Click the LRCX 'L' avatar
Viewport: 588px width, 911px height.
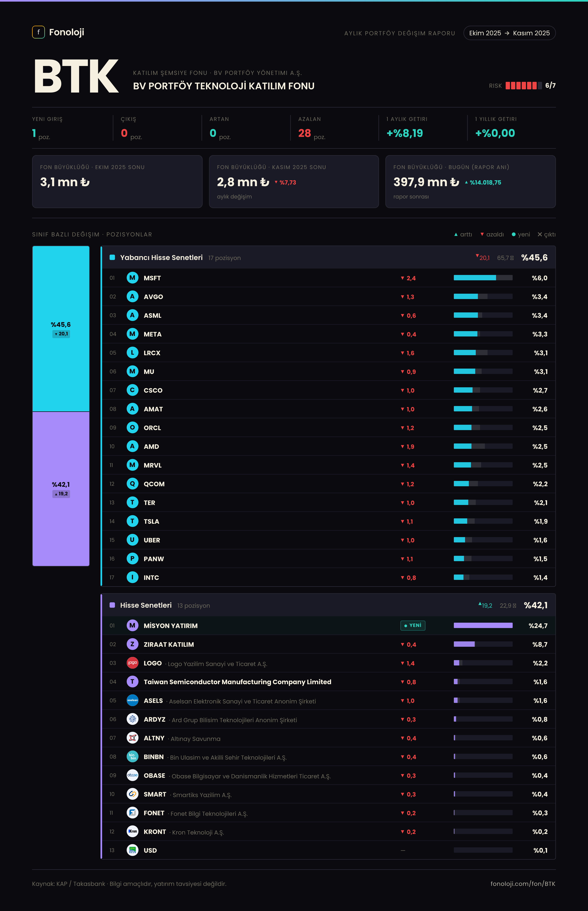click(133, 353)
